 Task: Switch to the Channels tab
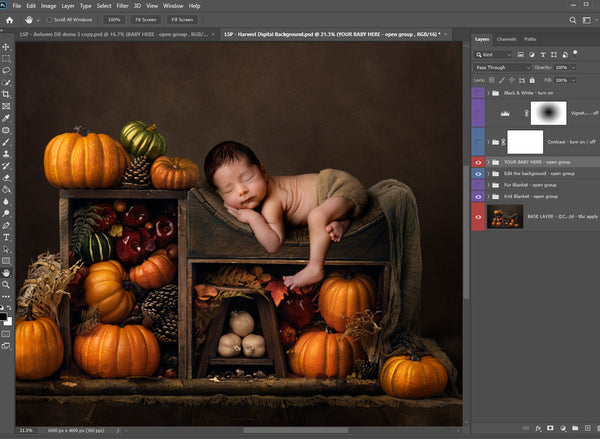pyautogui.click(x=507, y=39)
